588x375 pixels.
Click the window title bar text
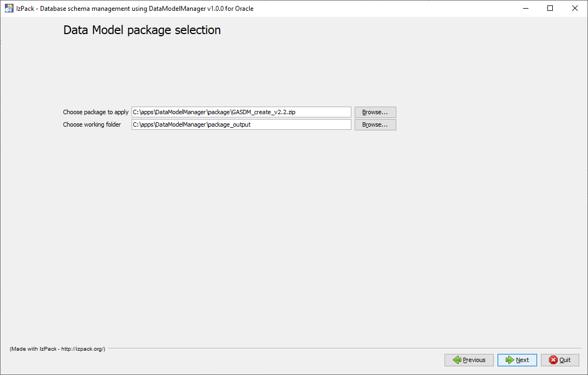point(135,8)
